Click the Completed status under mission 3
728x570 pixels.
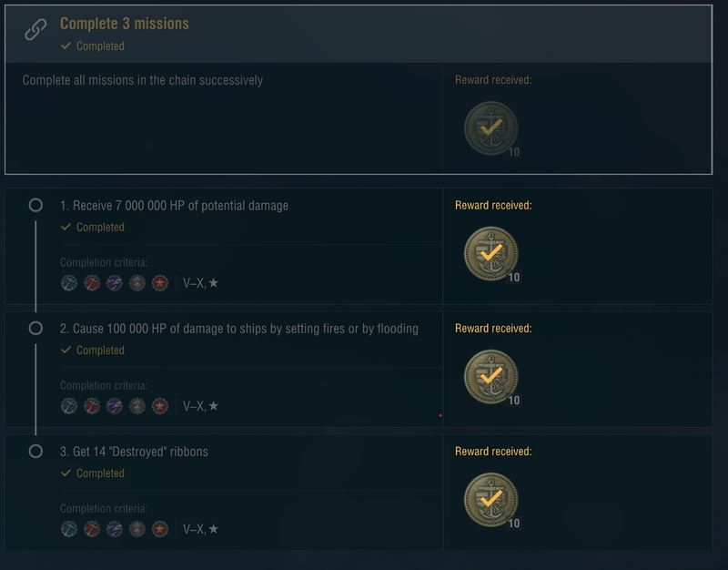pos(99,473)
